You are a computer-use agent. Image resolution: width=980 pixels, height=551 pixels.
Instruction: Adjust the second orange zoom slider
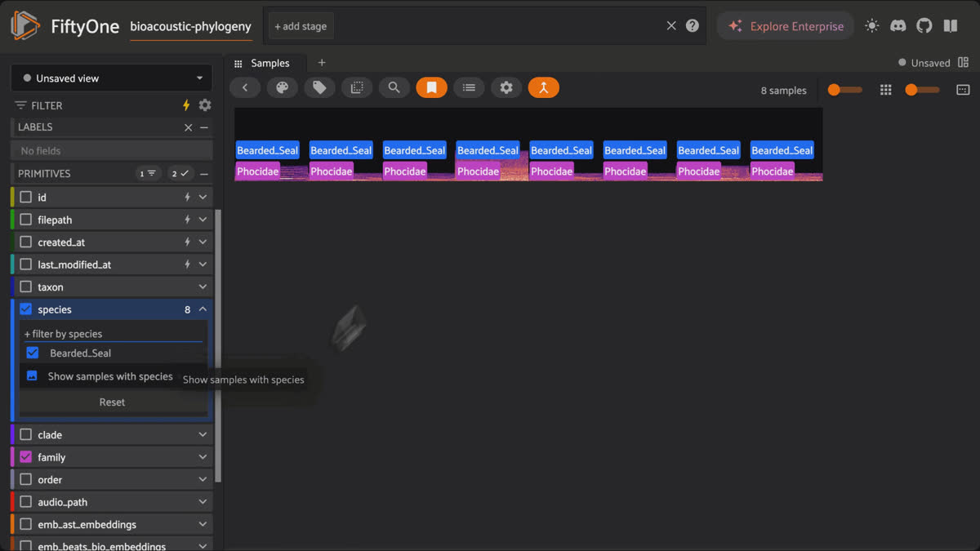[x=922, y=90]
